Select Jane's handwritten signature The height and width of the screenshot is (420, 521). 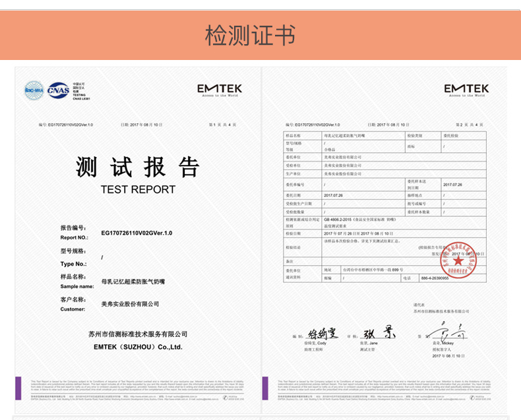tap(375, 334)
